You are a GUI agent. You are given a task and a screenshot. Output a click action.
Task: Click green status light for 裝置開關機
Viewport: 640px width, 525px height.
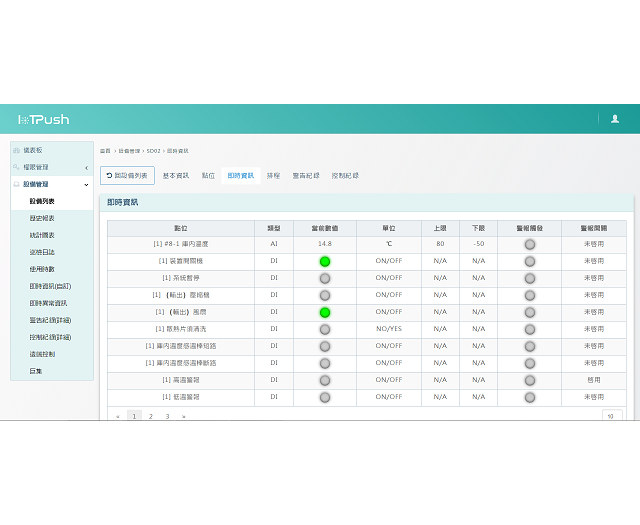coord(325,261)
